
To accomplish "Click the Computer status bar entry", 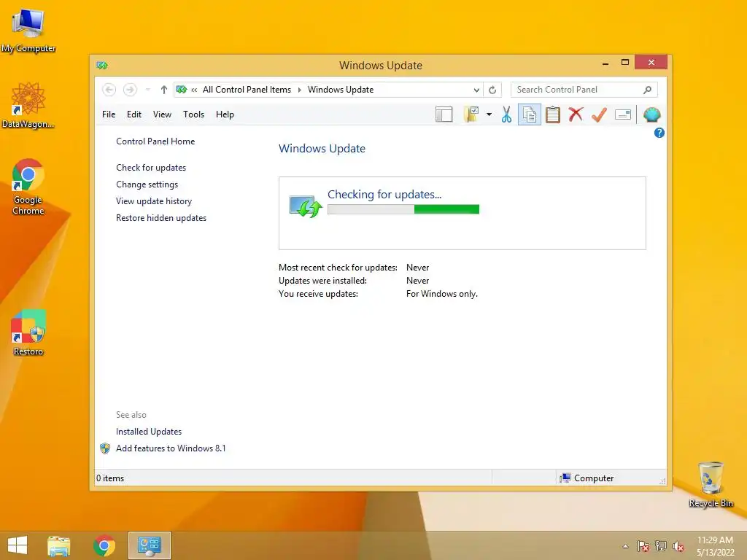I will coord(587,478).
